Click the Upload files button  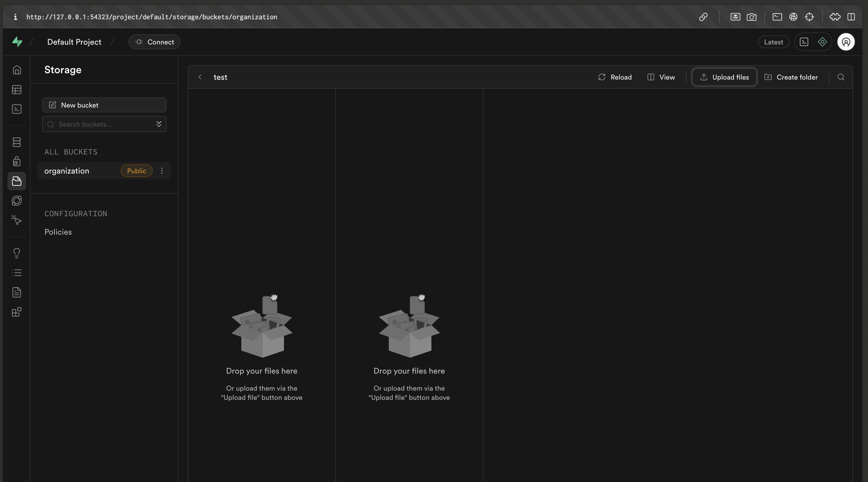[725, 77]
